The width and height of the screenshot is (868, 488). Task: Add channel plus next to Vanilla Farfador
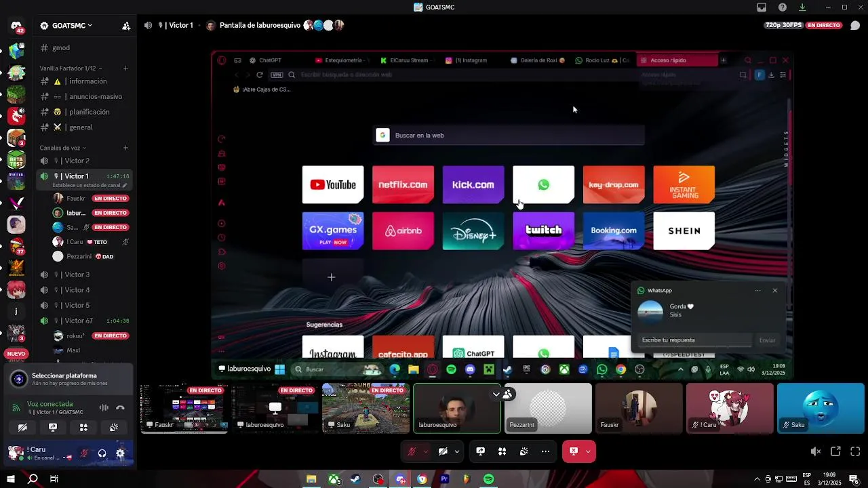[x=125, y=68]
